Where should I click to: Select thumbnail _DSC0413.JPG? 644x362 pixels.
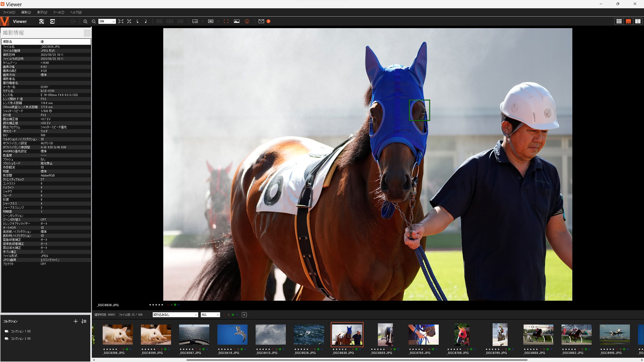(x=270, y=334)
